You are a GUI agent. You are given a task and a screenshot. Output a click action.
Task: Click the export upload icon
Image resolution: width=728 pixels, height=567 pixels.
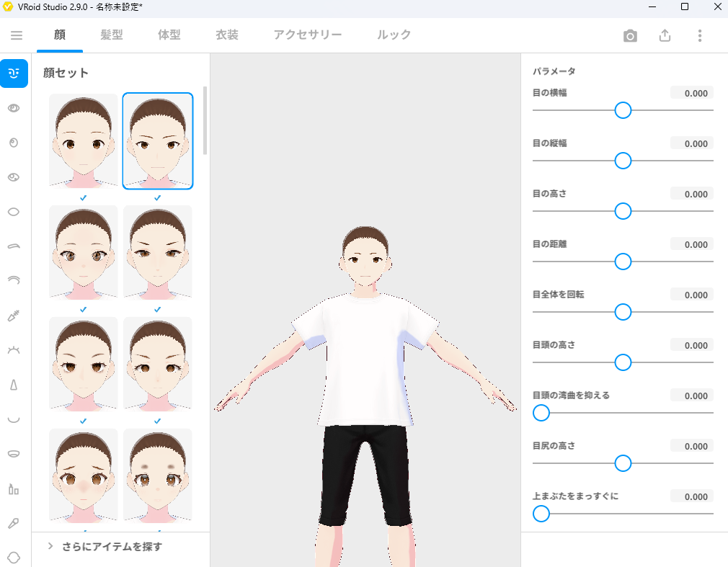pyautogui.click(x=665, y=36)
